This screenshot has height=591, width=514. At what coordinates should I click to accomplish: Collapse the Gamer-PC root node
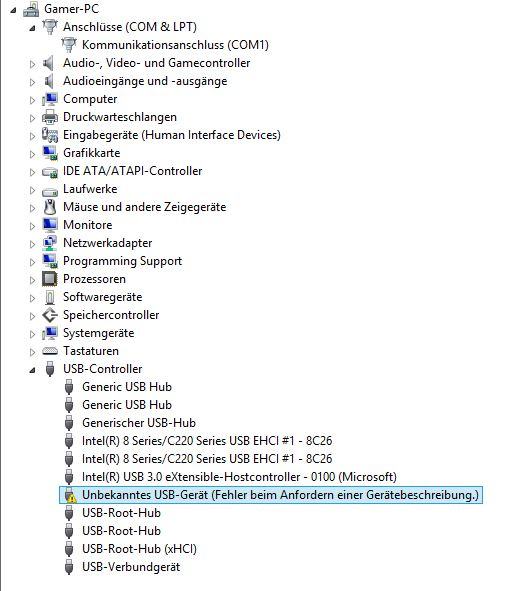click(x=14, y=10)
